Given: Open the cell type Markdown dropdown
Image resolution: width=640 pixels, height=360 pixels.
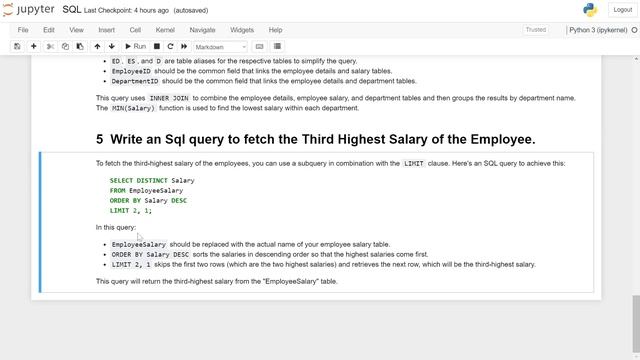Looking at the screenshot, I should tap(220, 47).
